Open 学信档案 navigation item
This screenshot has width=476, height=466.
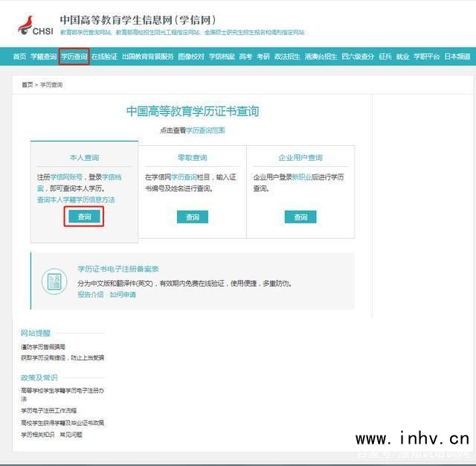point(222,57)
